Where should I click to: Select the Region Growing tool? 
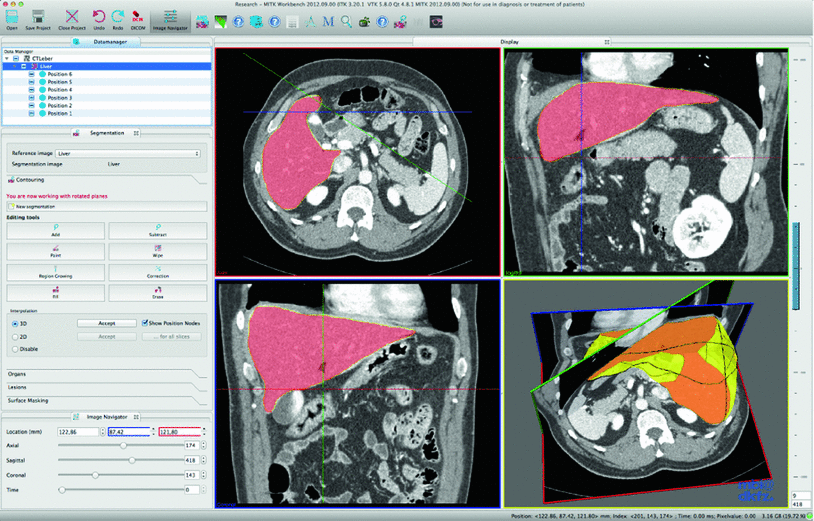[x=56, y=272]
